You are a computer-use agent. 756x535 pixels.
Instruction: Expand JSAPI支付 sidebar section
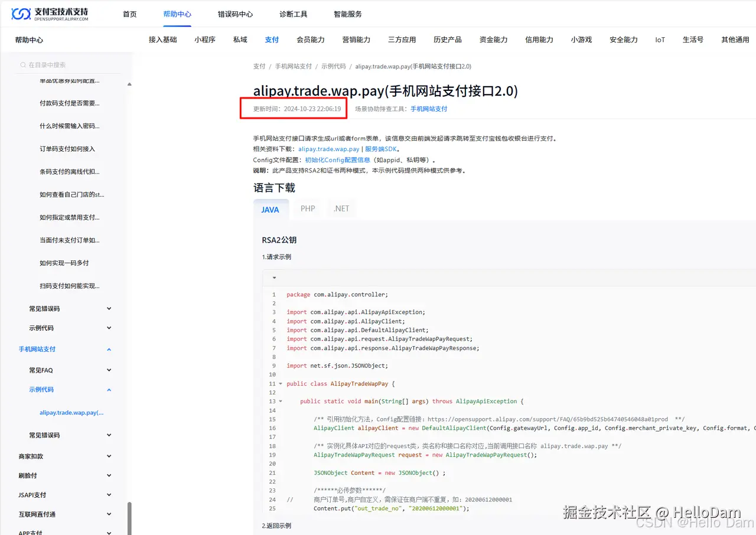109,495
